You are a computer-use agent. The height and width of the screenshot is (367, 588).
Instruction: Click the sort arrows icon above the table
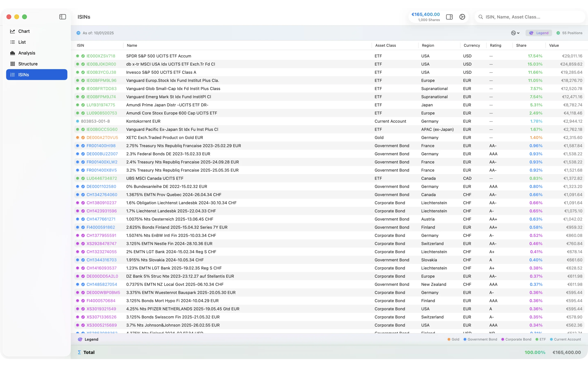point(513,33)
